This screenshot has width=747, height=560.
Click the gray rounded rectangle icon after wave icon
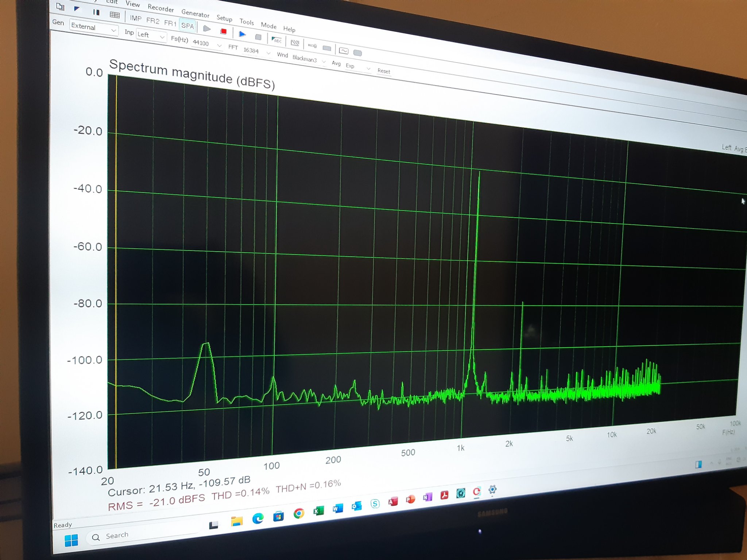[358, 53]
